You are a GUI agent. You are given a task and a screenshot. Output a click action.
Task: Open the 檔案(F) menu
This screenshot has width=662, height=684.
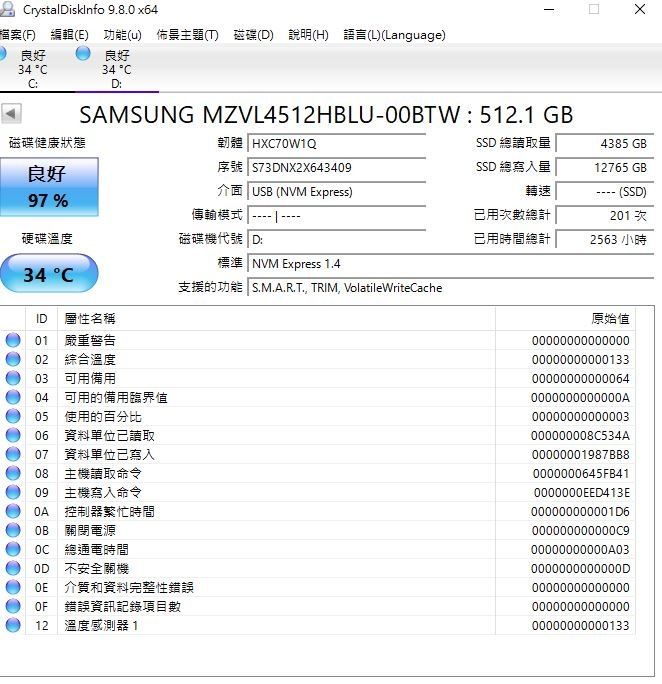click(17, 35)
